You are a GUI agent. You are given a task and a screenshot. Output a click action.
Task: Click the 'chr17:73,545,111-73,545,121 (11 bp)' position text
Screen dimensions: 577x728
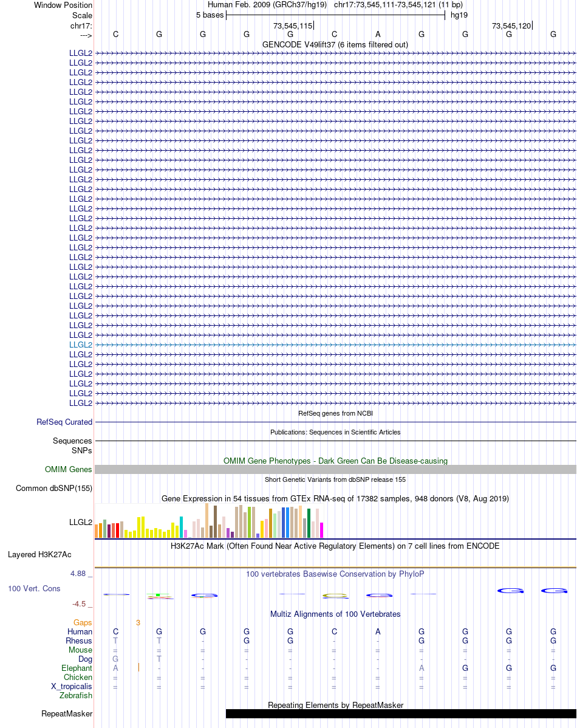tap(398, 5)
